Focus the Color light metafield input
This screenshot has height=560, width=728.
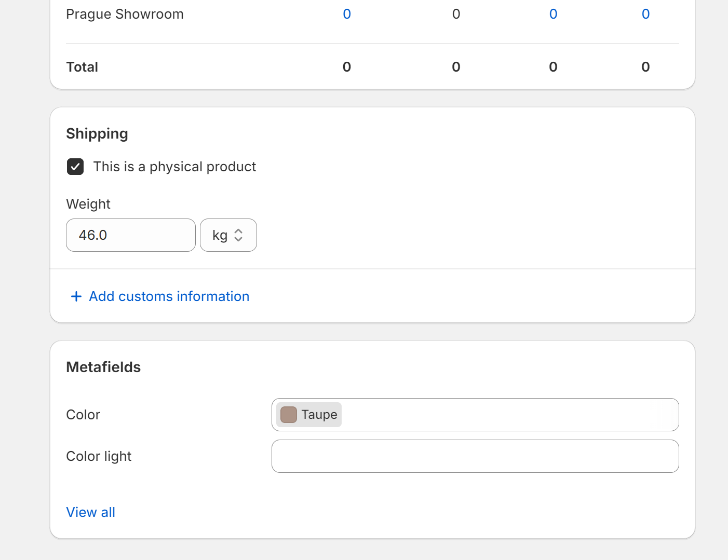[475, 456]
